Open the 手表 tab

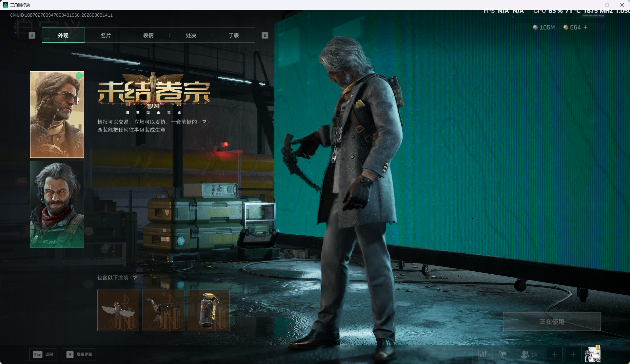pyautogui.click(x=233, y=35)
